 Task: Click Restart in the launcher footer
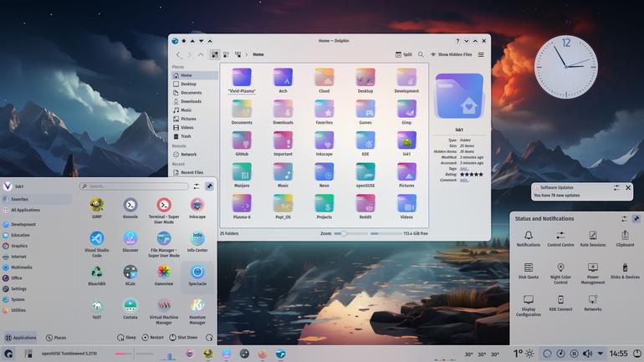[x=152, y=338]
